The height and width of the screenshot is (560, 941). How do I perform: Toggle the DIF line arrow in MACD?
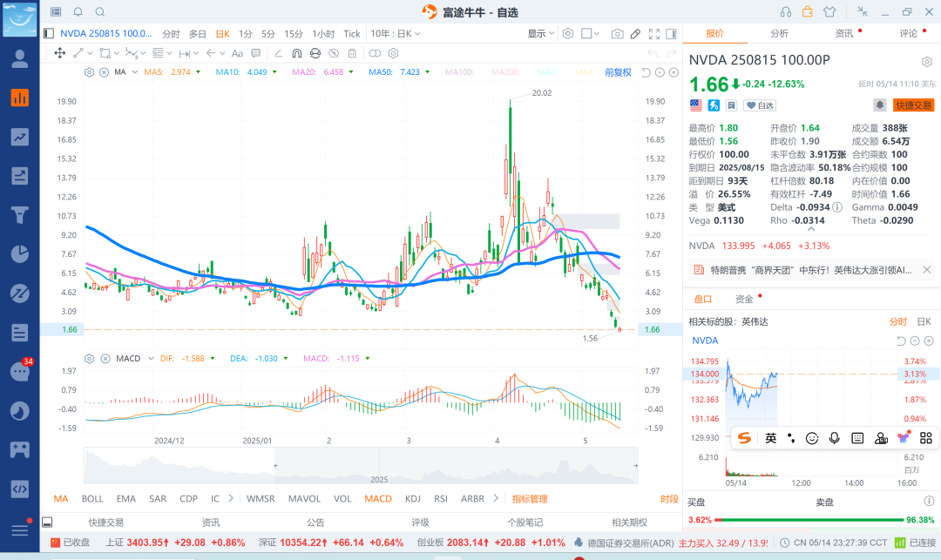click(x=213, y=359)
